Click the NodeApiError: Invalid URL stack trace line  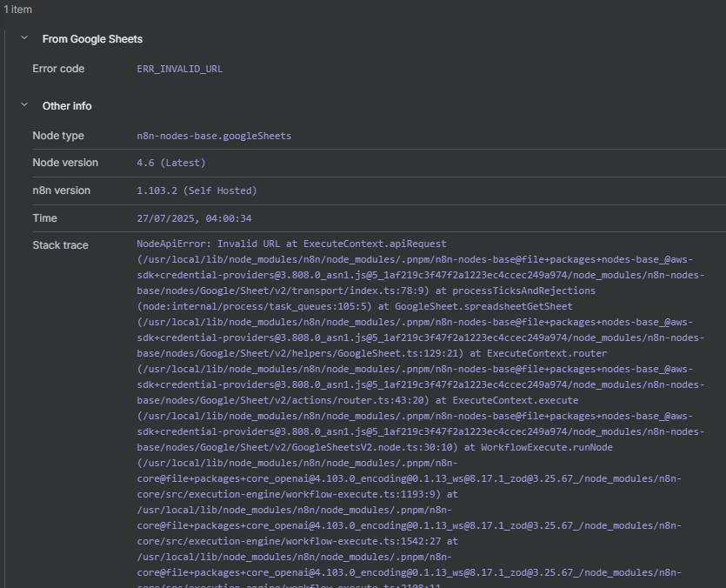[291, 244]
